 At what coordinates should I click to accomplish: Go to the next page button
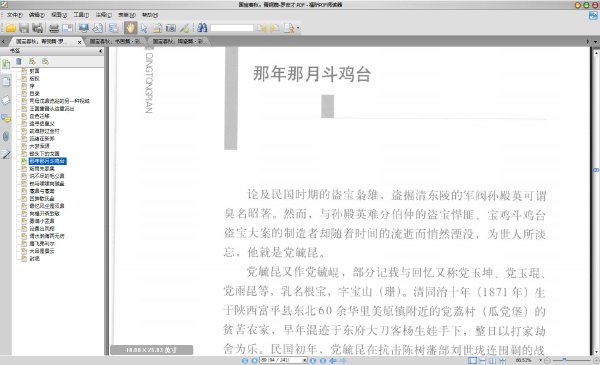[313, 360]
